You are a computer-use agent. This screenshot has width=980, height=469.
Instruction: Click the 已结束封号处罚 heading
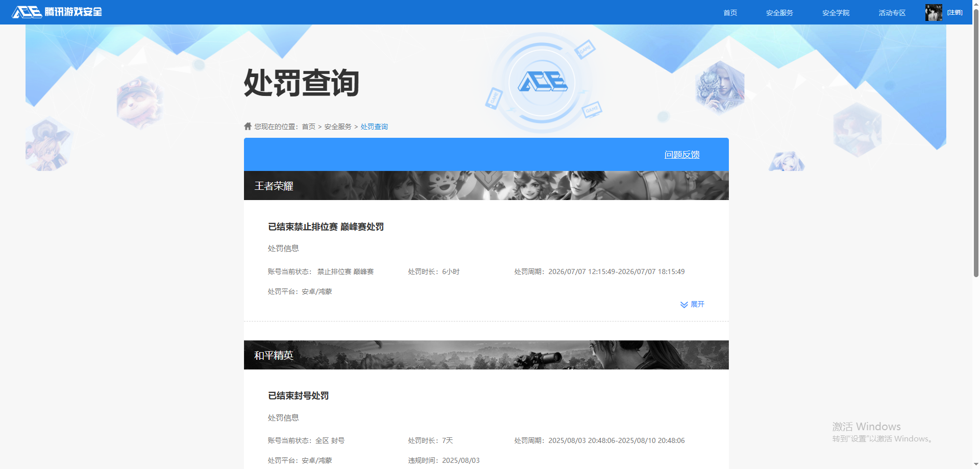298,396
